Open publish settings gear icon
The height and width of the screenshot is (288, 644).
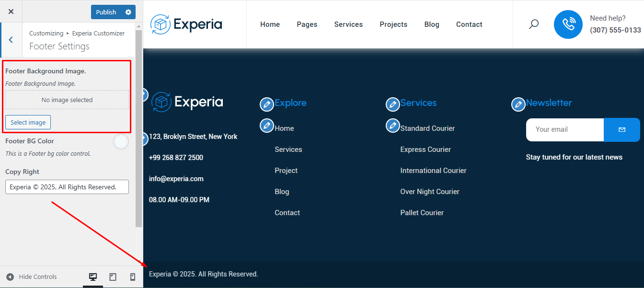[x=128, y=12]
